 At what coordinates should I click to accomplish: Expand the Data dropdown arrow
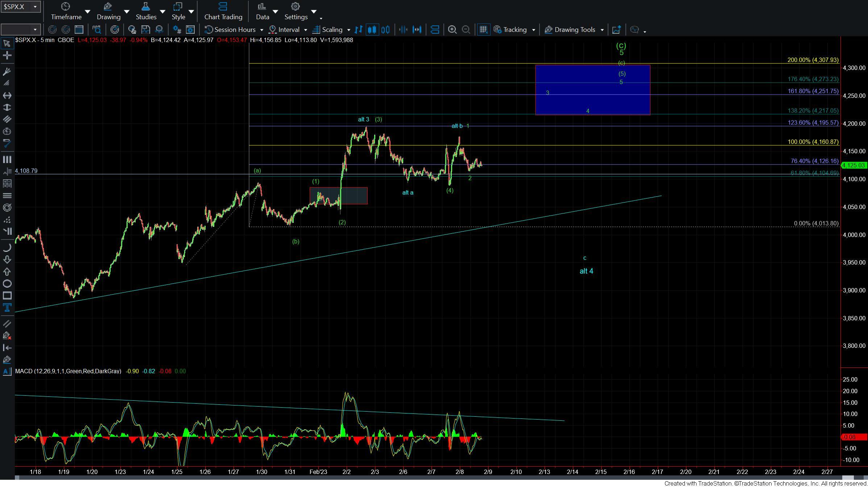point(275,12)
